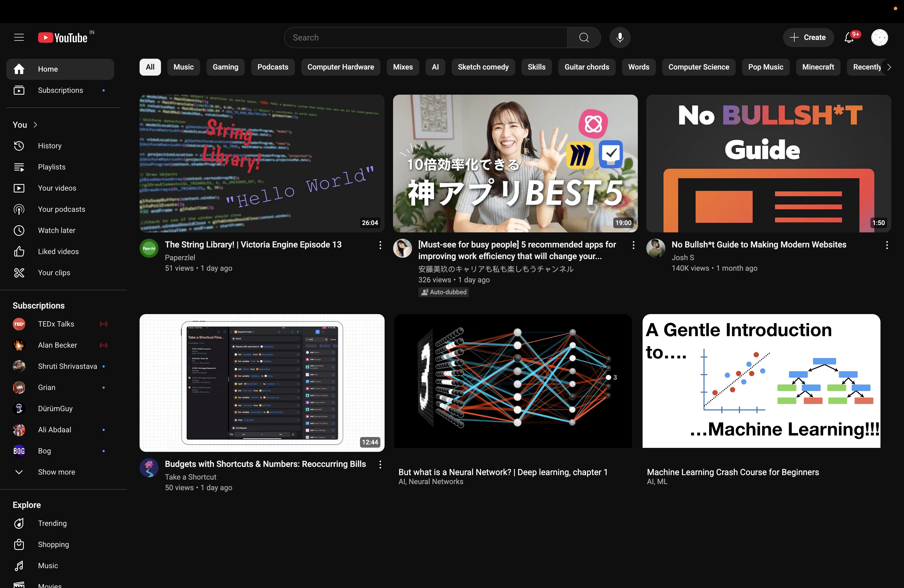Image resolution: width=904 pixels, height=588 pixels.
Task: Expand the You section chevron
Action: pyautogui.click(x=35, y=125)
